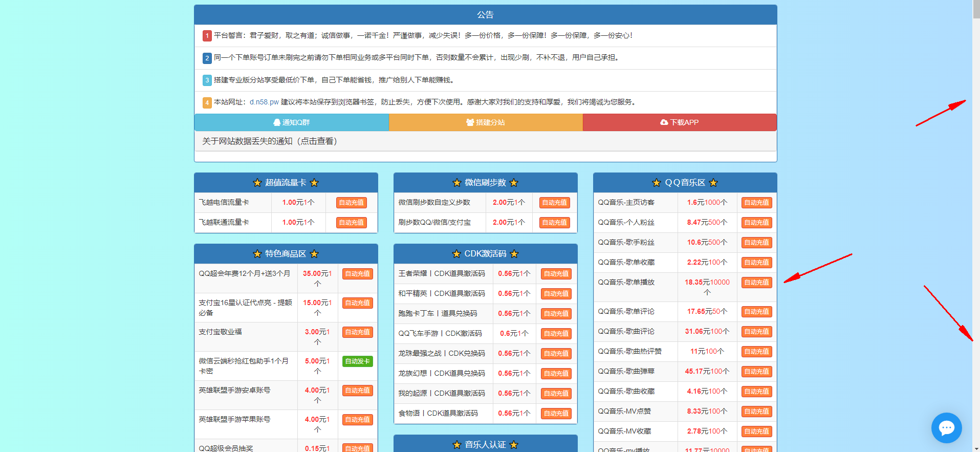Click 自动充值 for QQ音乐-歌曲弹幕

click(757, 372)
